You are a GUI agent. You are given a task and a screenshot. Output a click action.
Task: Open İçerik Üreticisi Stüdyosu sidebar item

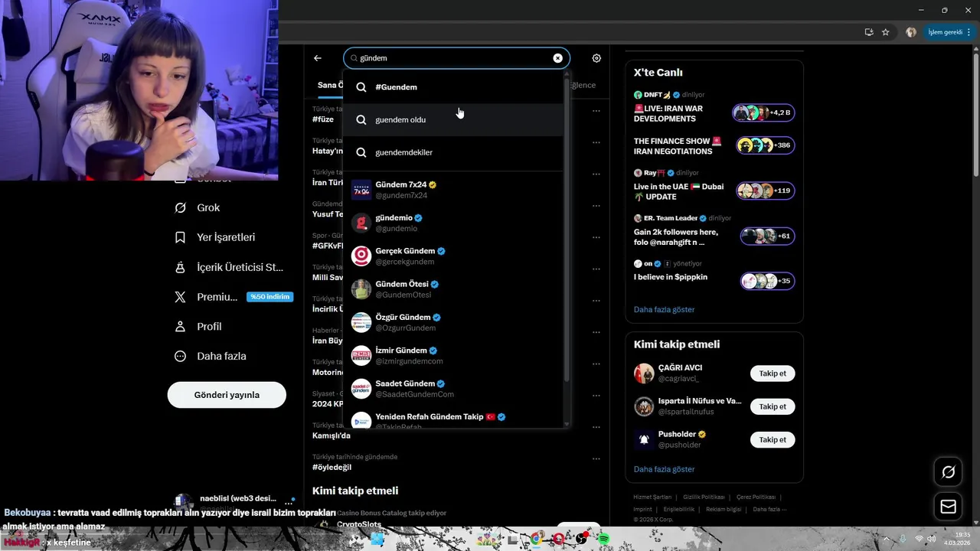click(229, 267)
